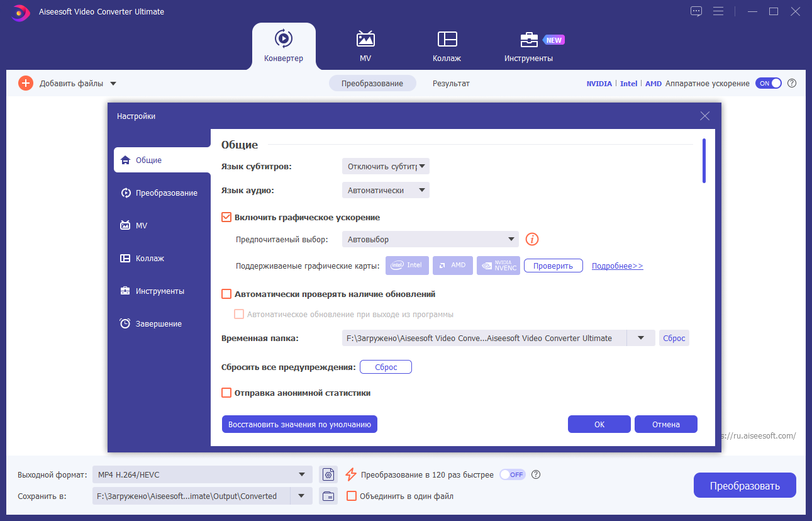Image resolution: width=812 pixels, height=521 pixels.
Task: Open the hamburger menu in title bar
Action: (x=718, y=11)
